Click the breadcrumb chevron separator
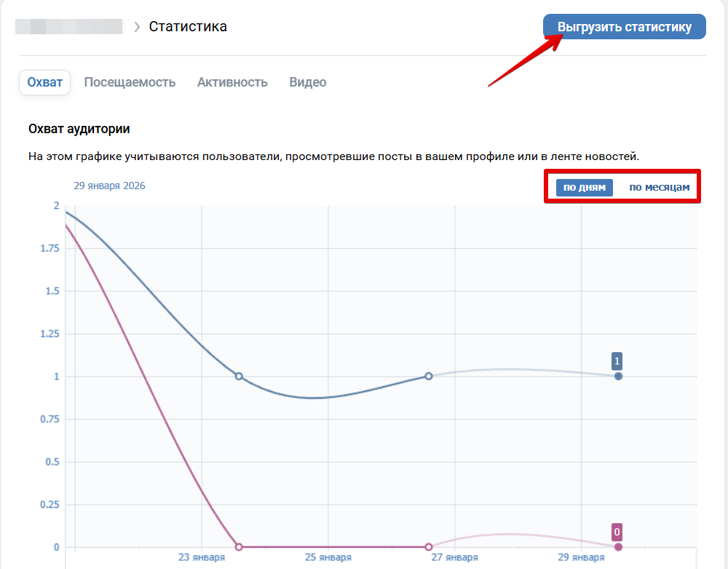The width and height of the screenshot is (728, 569). (137, 28)
